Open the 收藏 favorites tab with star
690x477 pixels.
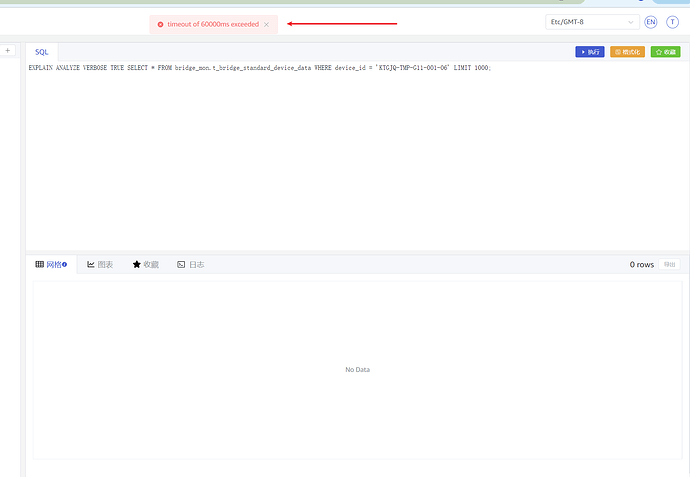tap(145, 264)
